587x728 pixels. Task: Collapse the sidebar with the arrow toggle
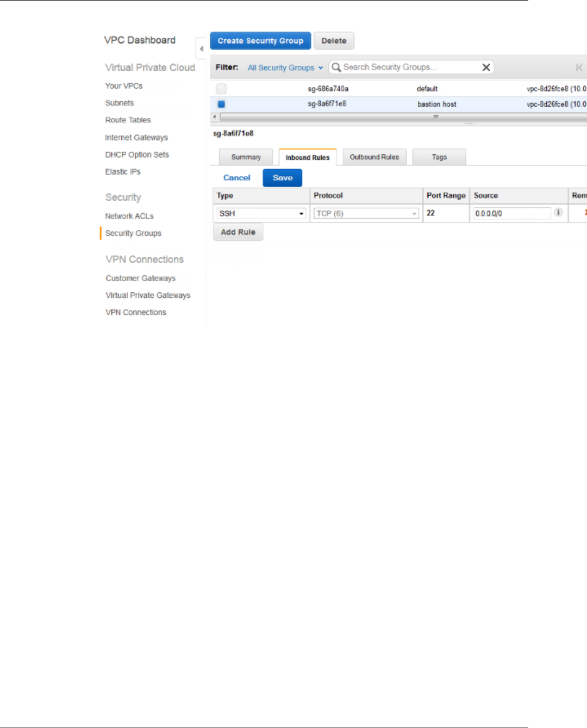(201, 49)
